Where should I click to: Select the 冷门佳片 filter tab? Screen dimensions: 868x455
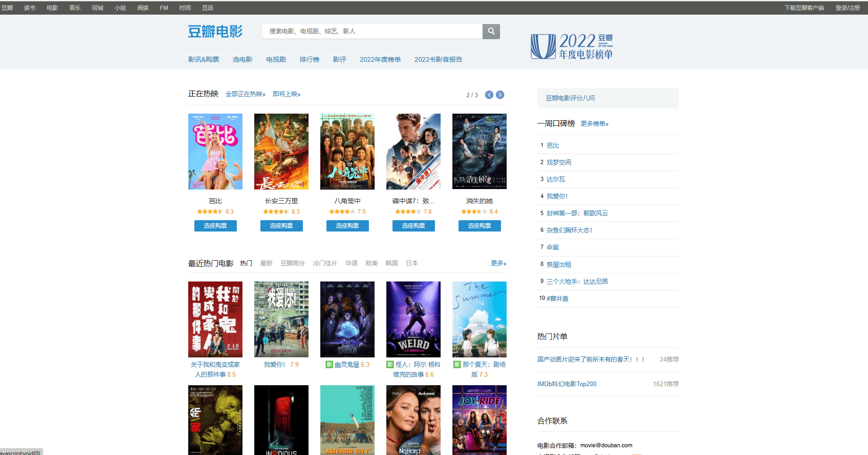[x=325, y=263]
